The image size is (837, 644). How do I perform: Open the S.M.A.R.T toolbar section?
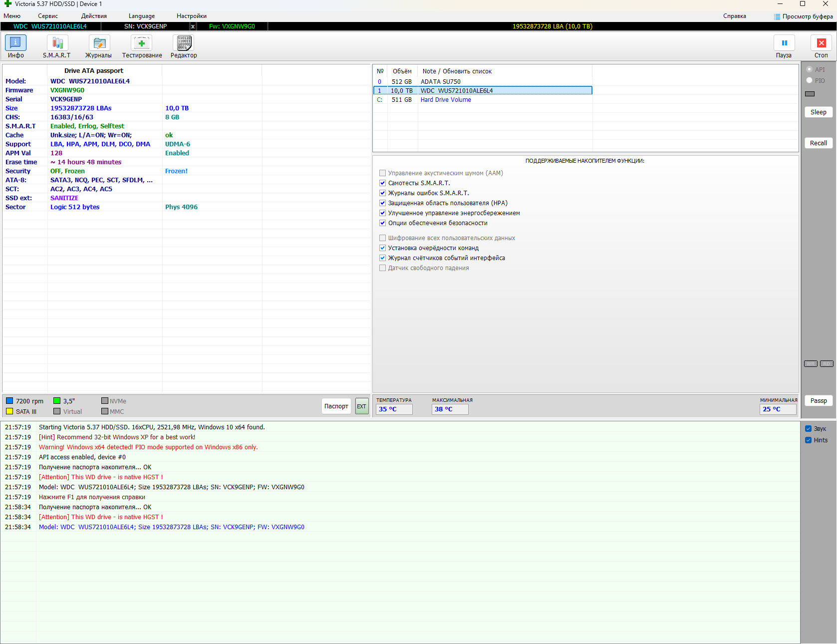click(57, 46)
